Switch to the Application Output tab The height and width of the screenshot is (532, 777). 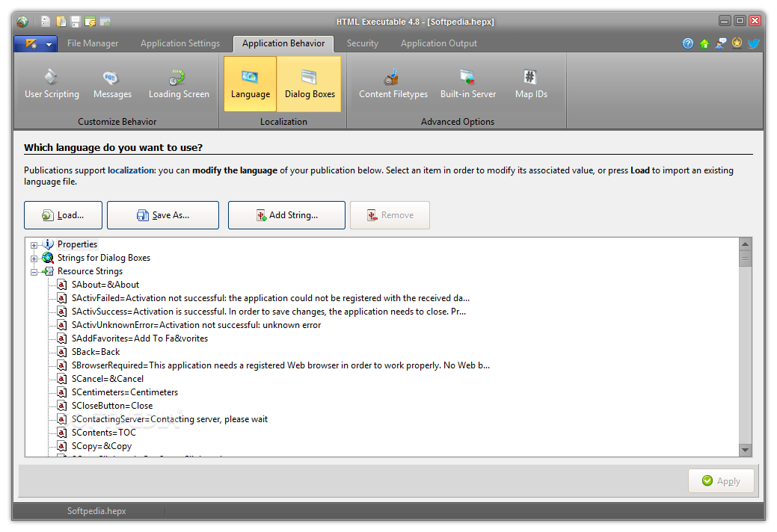coord(438,43)
